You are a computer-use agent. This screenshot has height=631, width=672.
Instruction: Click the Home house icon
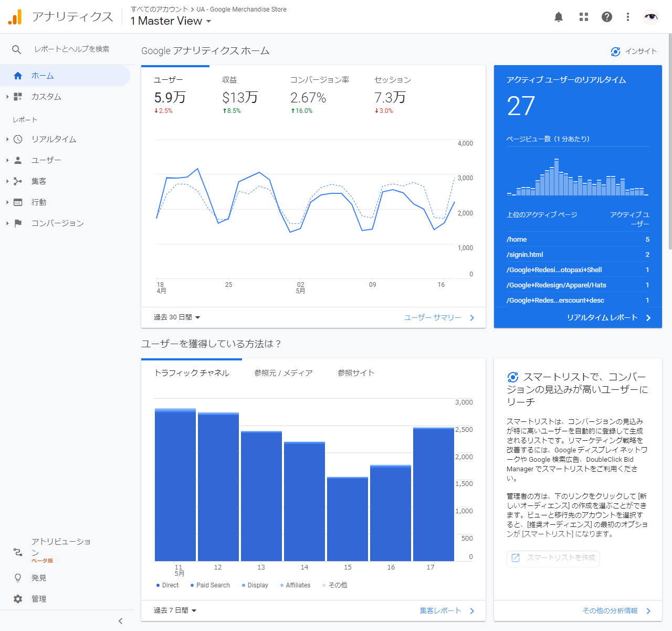18,76
